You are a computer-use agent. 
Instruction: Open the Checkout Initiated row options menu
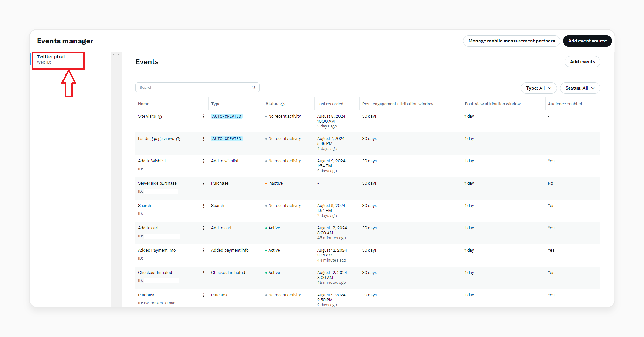[x=204, y=273]
